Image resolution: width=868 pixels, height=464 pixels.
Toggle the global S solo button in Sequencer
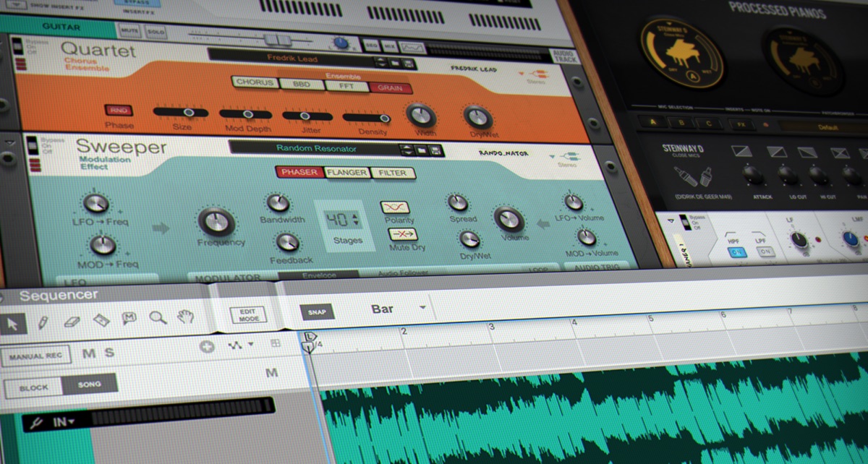click(x=109, y=353)
